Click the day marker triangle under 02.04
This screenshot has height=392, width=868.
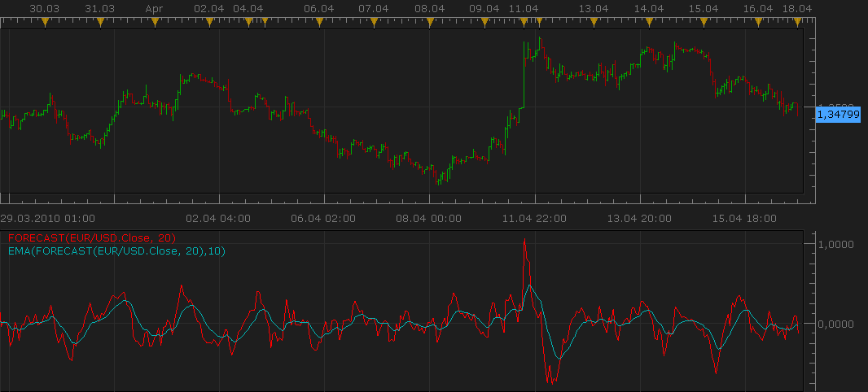(x=209, y=22)
